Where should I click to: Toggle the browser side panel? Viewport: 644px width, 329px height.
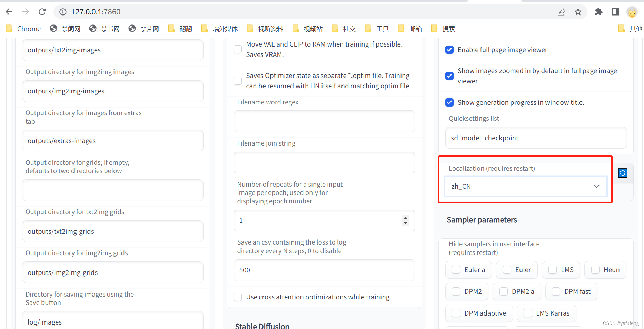[615, 12]
